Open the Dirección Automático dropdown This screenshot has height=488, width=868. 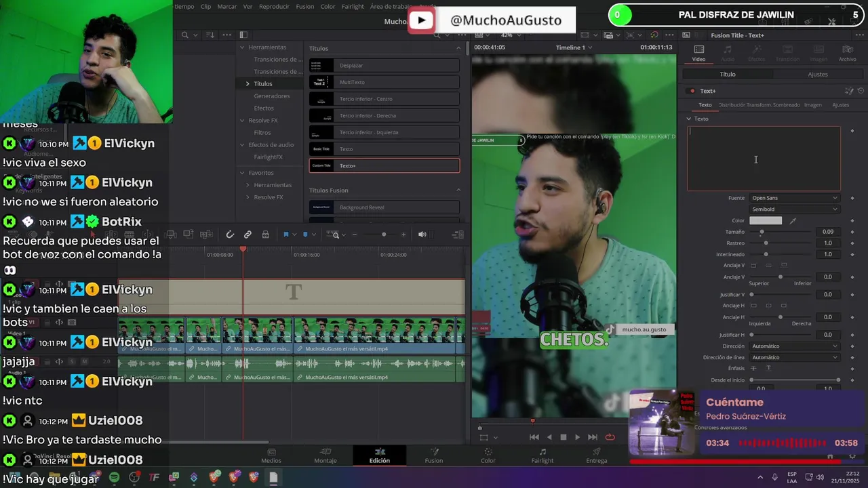coord(794,346)
